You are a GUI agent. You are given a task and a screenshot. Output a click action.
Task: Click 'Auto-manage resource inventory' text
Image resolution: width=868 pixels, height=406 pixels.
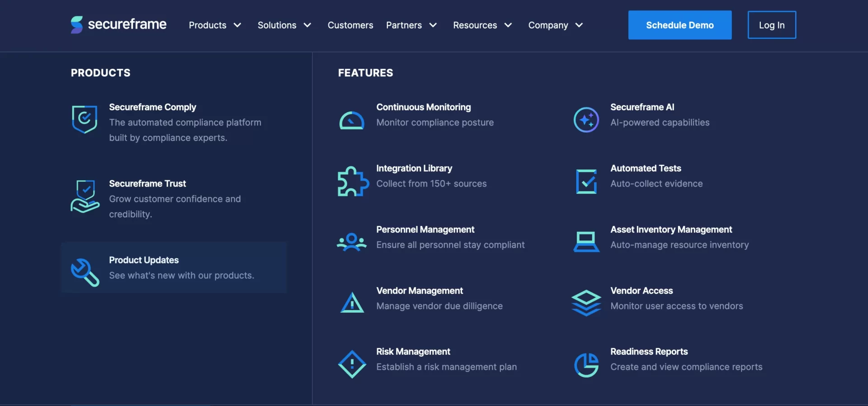679,245
